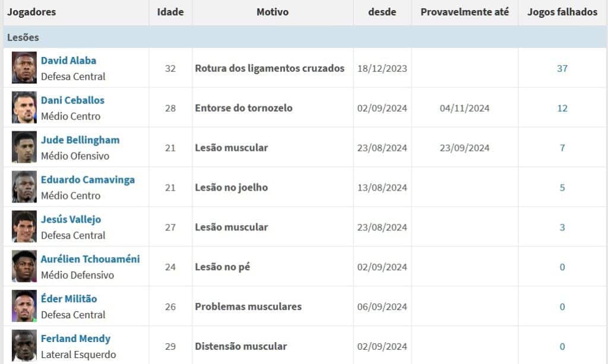Click Ferland Mendy's portrait thumbnail

24,346
